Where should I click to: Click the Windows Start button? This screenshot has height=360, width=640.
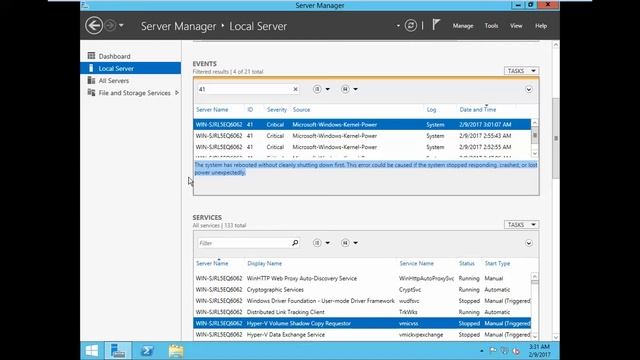(92, 351)
